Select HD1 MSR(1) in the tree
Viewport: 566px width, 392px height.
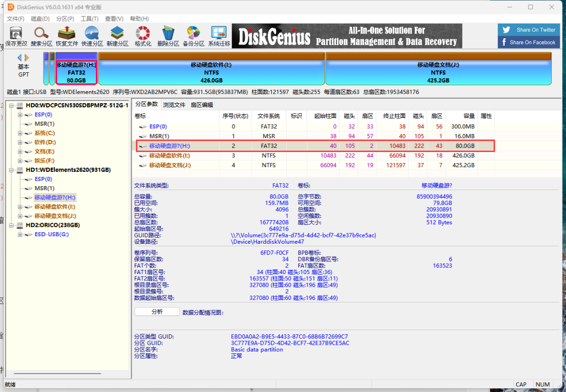pyautogui.click(x=45, y=189)
